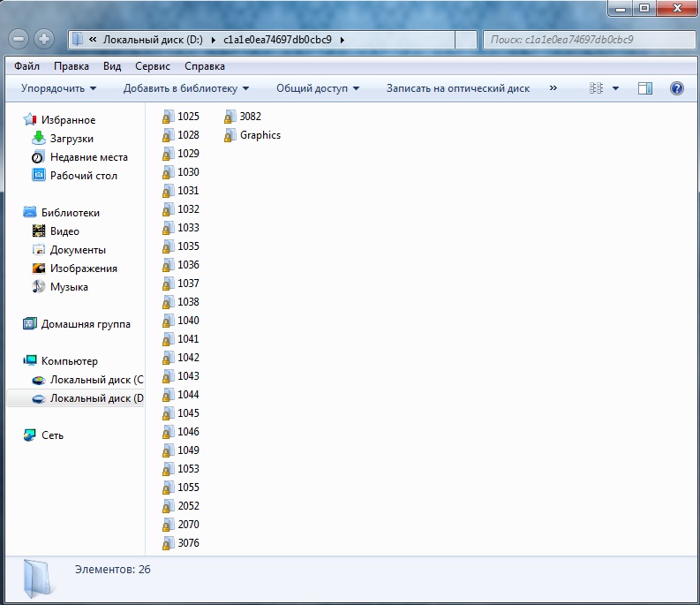Image resolution: width=700 pixels, height=605 pixels.
Task: Click the search field Поиск
Action: [x=589, y=40]
